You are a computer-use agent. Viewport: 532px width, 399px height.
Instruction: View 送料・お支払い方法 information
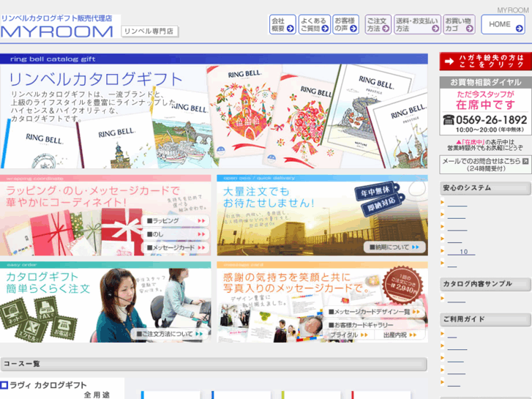point(417,24)
